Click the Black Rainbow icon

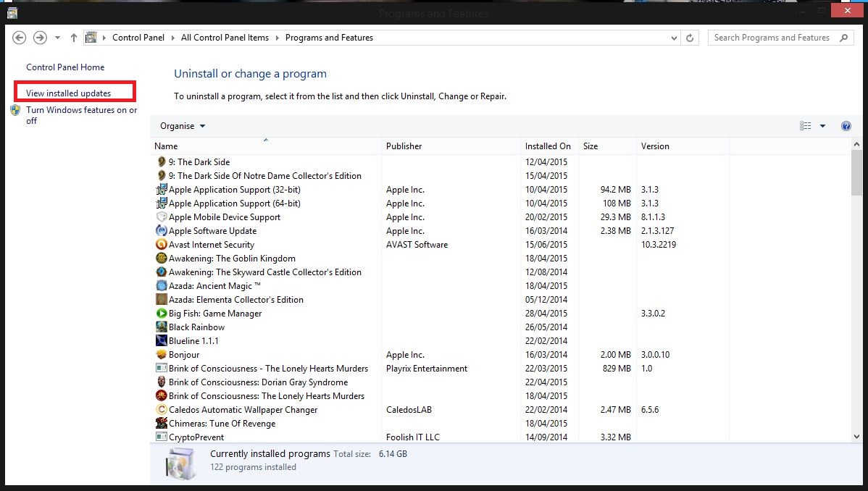[161, 327]
